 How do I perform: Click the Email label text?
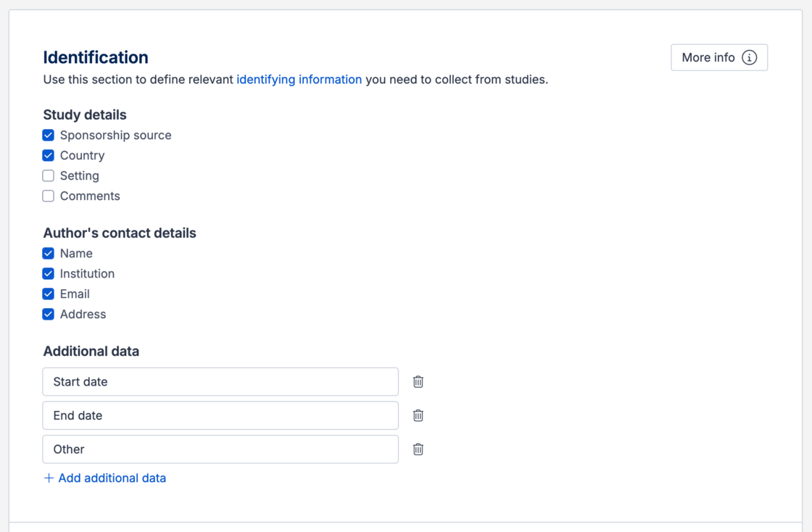[x=75, y=294]
